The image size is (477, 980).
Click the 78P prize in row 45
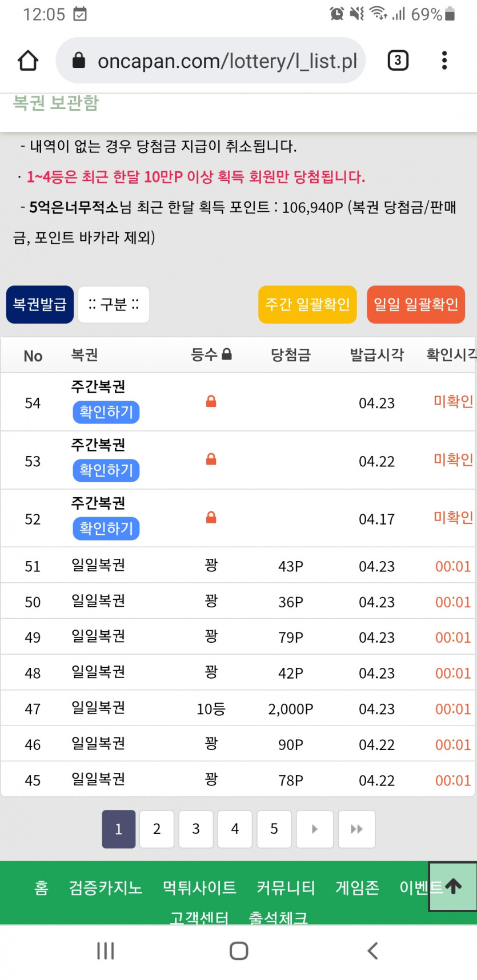(291, 780)
